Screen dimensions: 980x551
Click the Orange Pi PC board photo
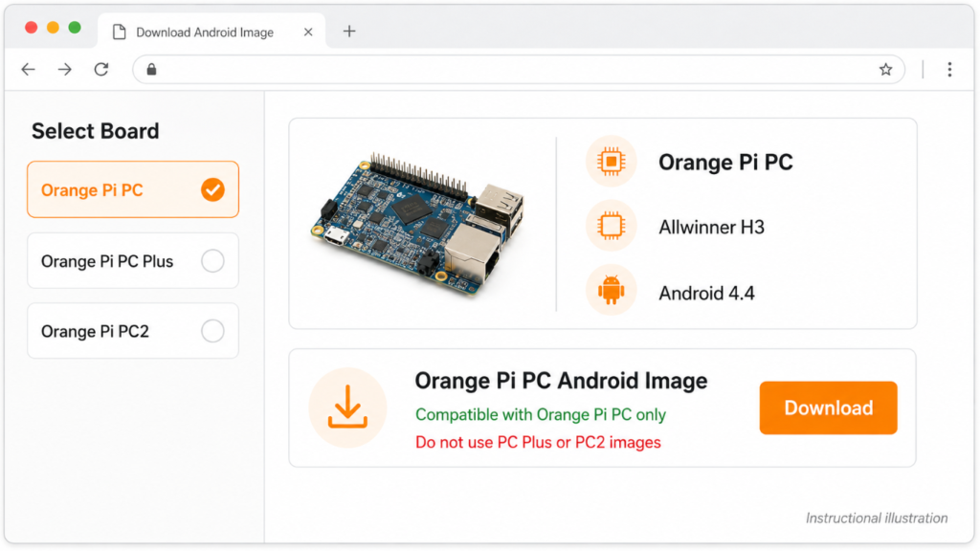pyautogui.click(x=419, y=223)
